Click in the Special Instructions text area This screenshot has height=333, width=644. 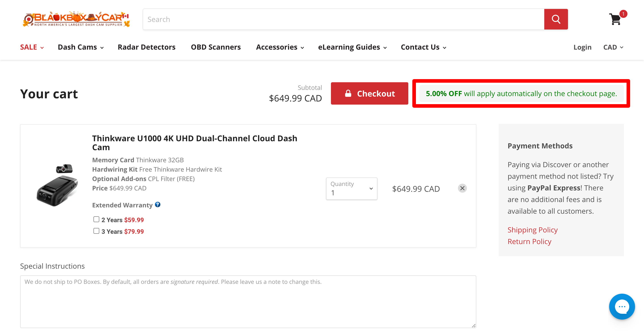coord(248,301)
